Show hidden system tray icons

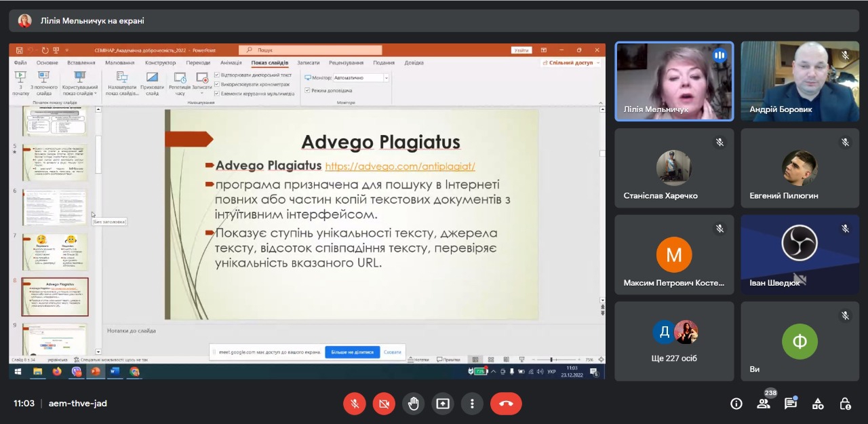click(494, 372)
